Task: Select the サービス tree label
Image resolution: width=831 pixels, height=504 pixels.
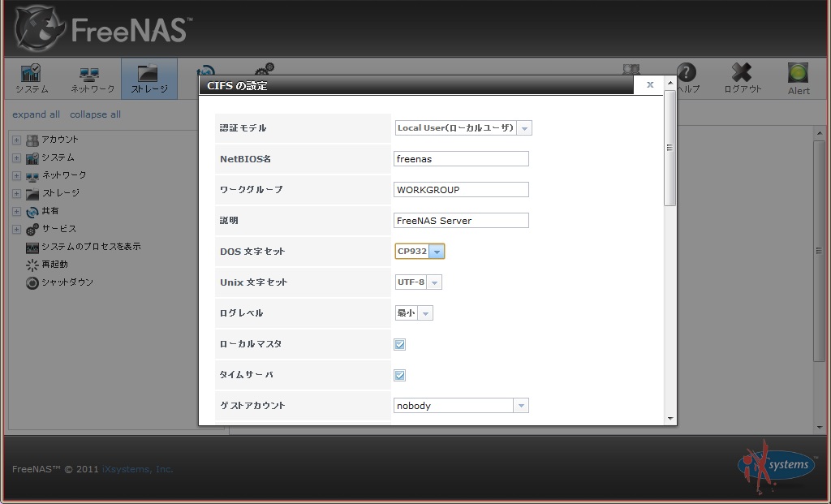Action: pyautogui.click(x=58, y=228)
